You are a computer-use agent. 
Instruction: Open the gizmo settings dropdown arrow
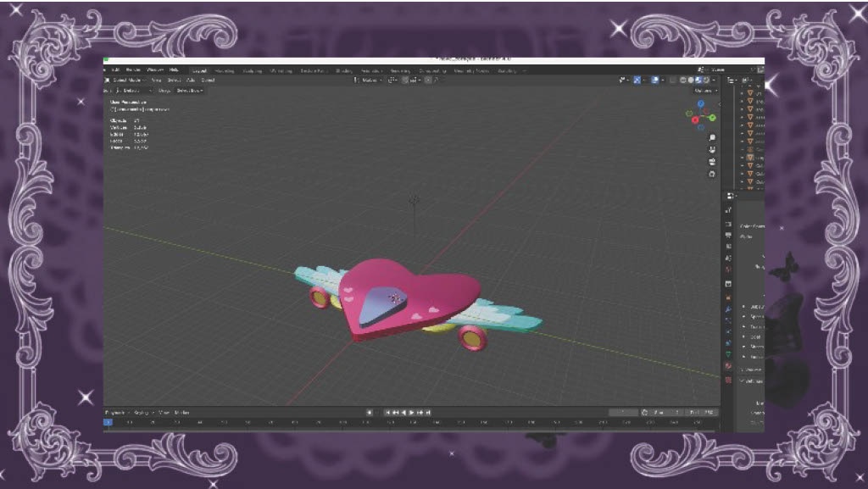644,81
